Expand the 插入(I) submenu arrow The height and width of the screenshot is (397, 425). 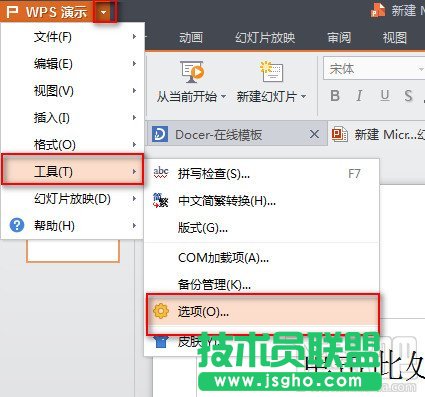tap(134, 117)
